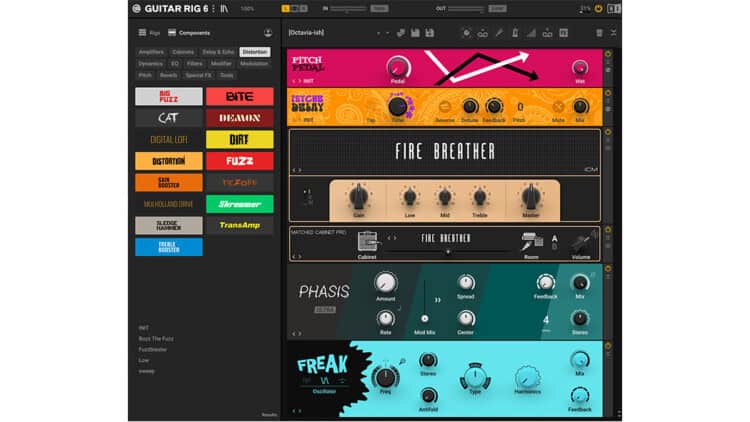Screen dimensions: 750x422
Task: Step presets with Pitch Pedal INIT arrows
Action: point(297,81)
